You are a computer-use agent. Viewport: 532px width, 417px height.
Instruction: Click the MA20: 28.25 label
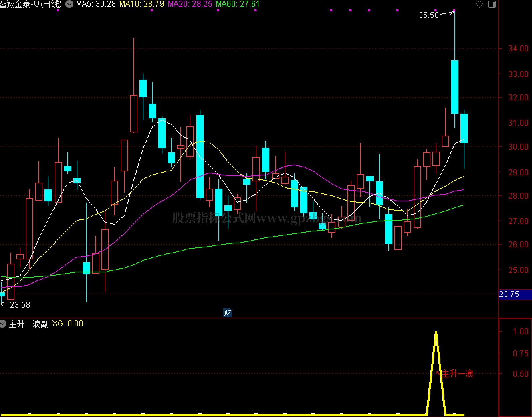(190, 4)
